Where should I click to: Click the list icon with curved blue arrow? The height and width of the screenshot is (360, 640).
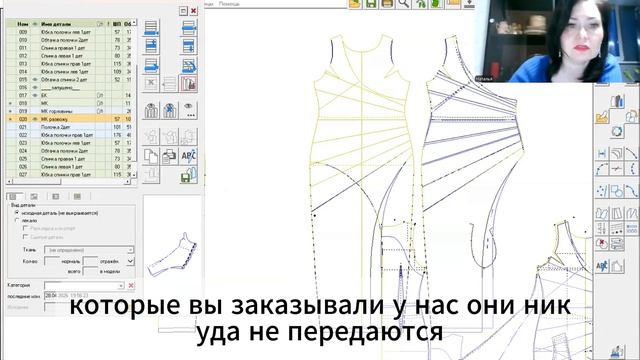[189, 65]
